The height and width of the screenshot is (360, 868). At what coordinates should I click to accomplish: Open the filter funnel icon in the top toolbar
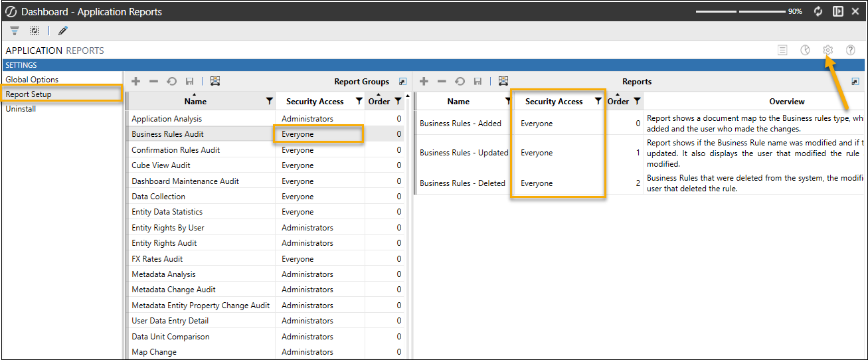click(15, 31)
